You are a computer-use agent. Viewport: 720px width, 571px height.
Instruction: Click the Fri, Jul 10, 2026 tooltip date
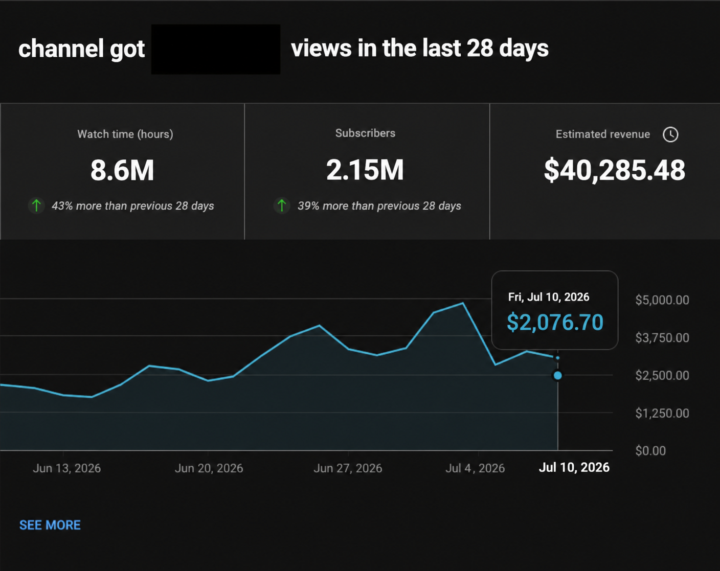pos(549,297)
